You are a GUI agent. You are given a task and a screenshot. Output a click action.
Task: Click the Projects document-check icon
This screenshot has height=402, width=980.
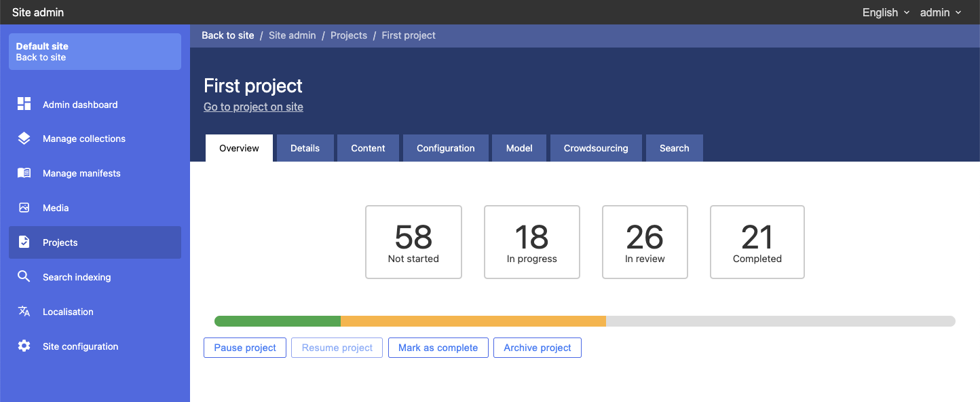24,242
